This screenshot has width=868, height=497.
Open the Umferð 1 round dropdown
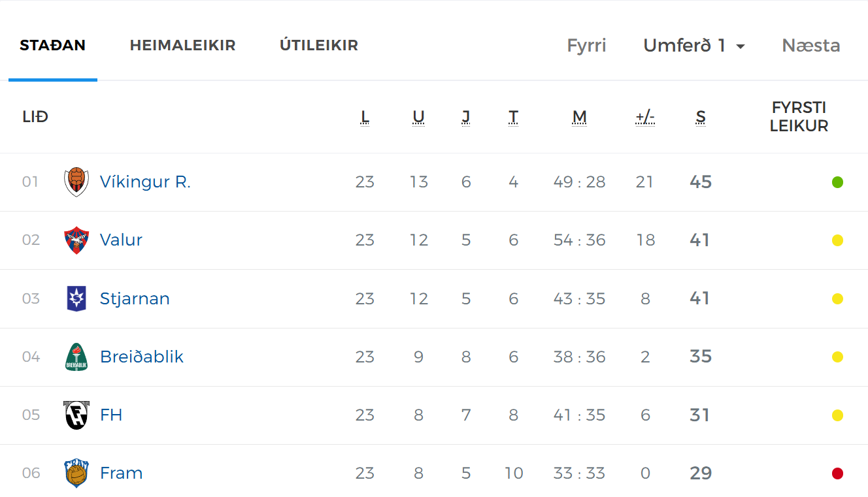pos(694,46)
